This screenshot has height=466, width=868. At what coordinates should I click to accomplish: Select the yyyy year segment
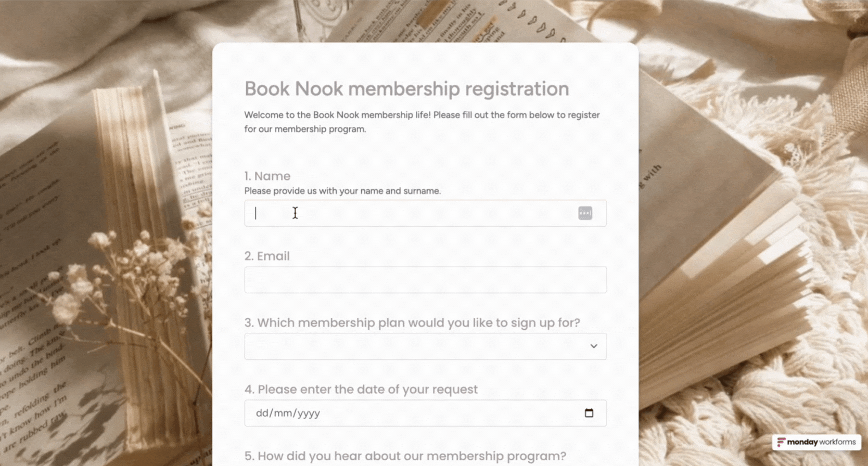(x=308, y=413)
